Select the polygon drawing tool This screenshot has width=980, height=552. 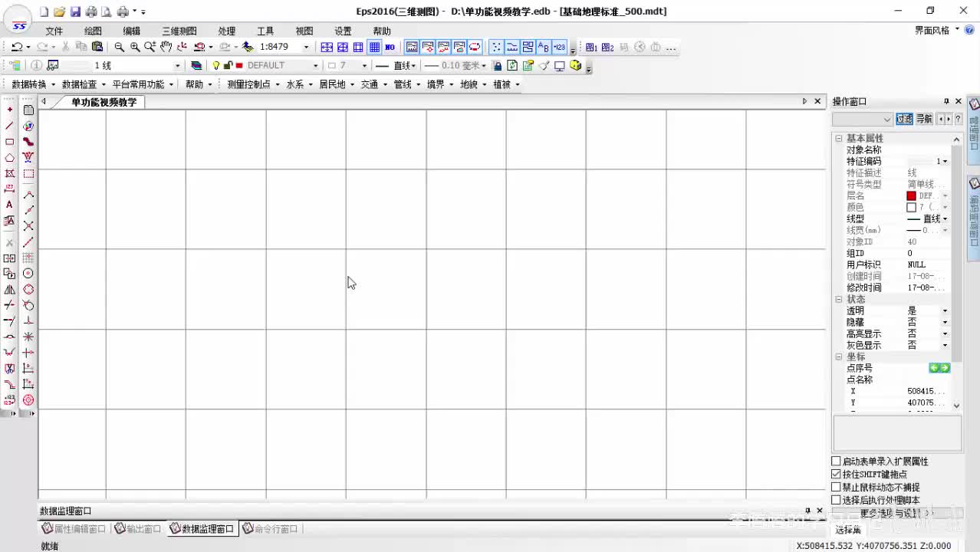[10, 158]
